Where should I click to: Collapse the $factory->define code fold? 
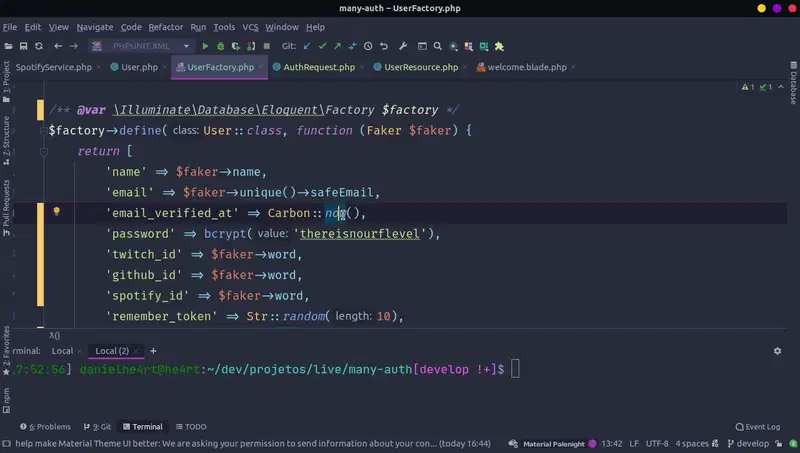[x=43, y=131]
